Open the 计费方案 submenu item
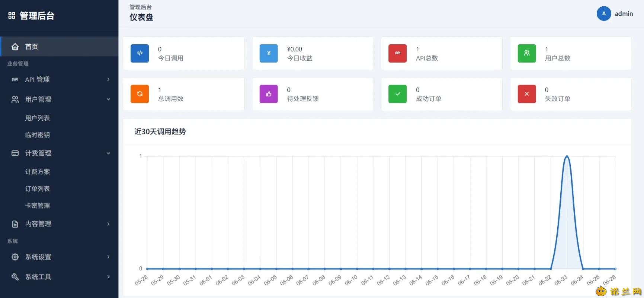The width and height of the screenshot is (644, 298). (x=37, y=172)
